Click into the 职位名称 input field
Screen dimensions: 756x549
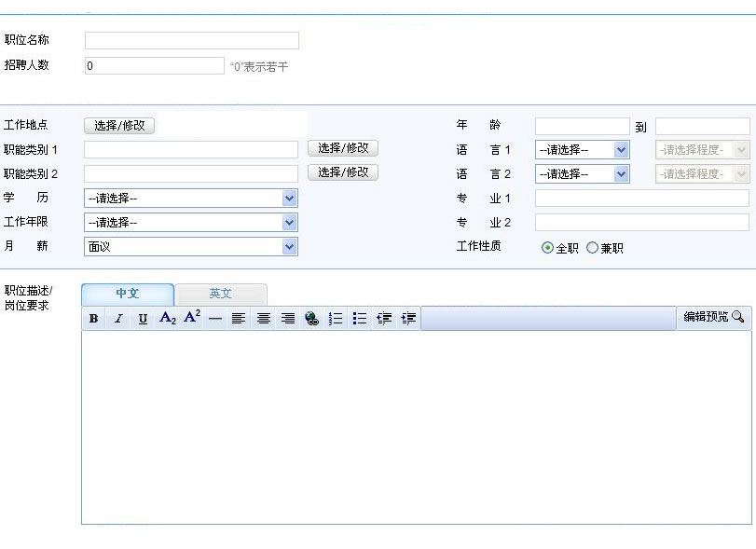click(x=191, y=41)
